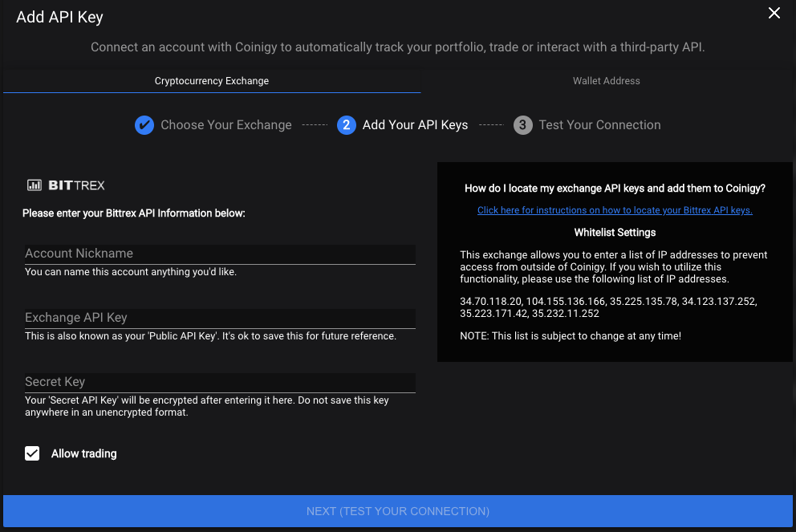This screenshot has width=796, height=532.
Task: Focus the Secret Key field
Action: pos(221,382)
